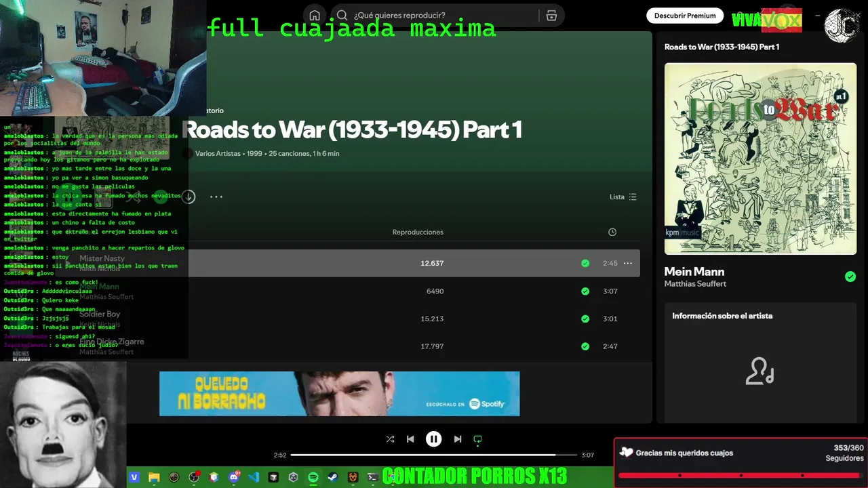Open the round yellow-ringed app in taskbar
The image size is (868, 488).
coord(174,478)
